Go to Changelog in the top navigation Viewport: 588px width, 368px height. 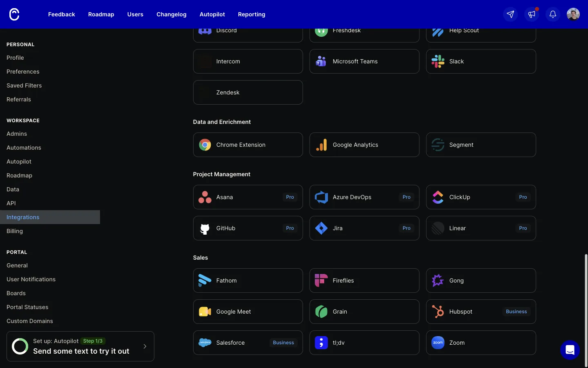pos(171,14)
